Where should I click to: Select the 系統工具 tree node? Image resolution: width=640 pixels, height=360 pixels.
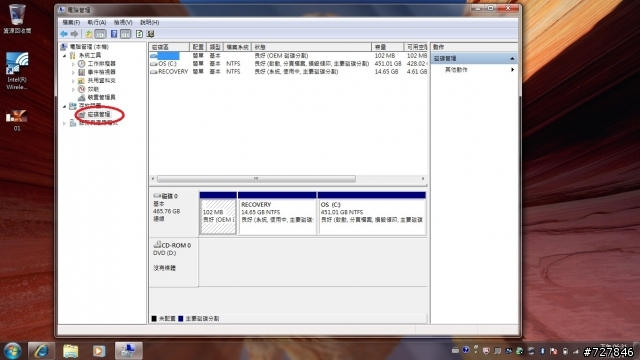[x=90, y=55]
